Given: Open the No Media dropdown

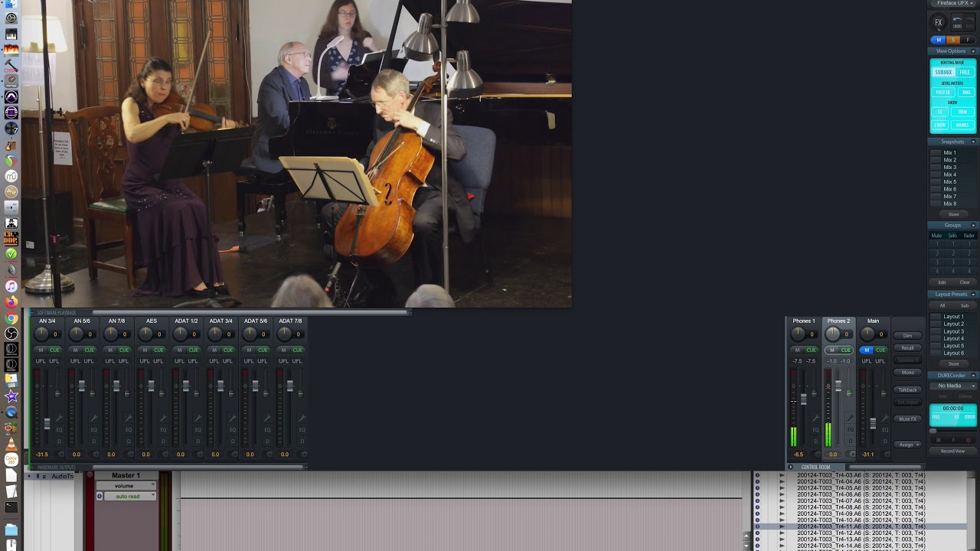Looking at the screenshot, I should (x=953, y=386).
